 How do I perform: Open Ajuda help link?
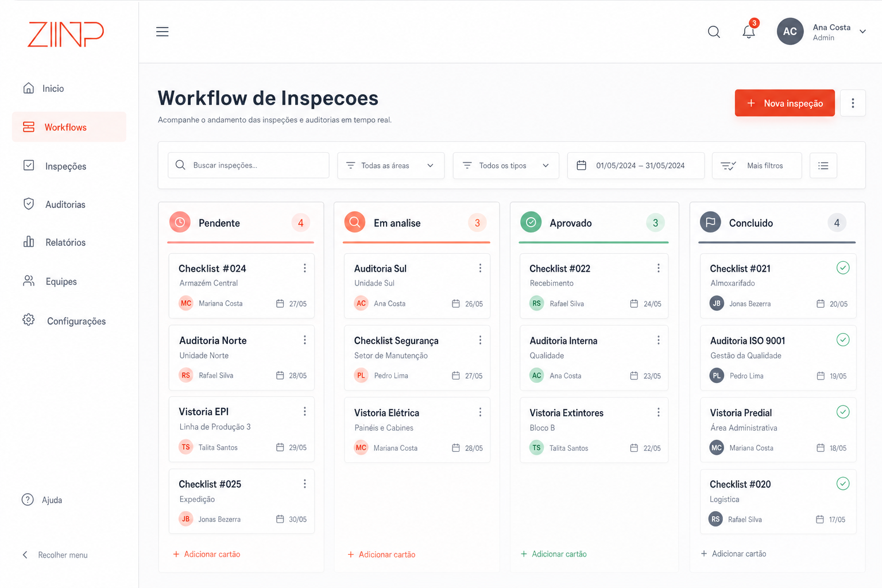pos(42,500)
